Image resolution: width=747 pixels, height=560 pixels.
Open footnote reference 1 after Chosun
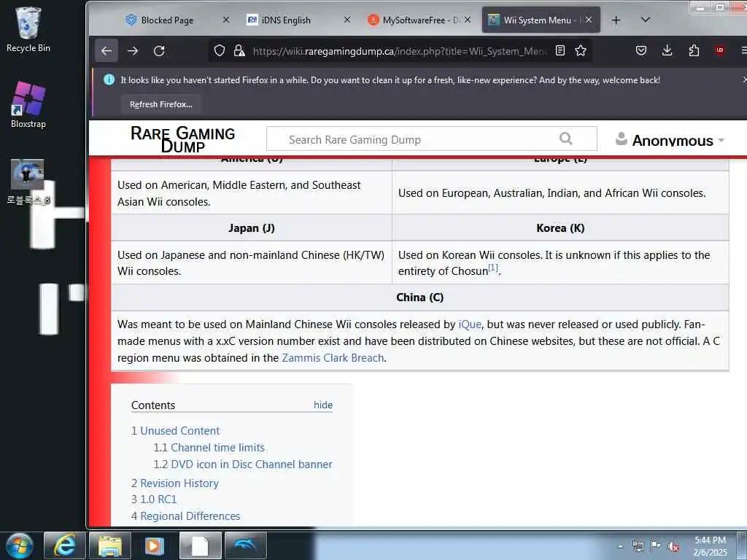pyautogui.click(x=493, y=268)
